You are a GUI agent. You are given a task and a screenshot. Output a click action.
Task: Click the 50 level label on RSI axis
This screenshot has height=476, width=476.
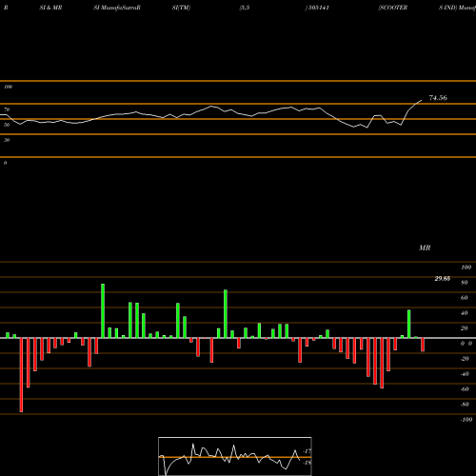[x=7, y=125]
